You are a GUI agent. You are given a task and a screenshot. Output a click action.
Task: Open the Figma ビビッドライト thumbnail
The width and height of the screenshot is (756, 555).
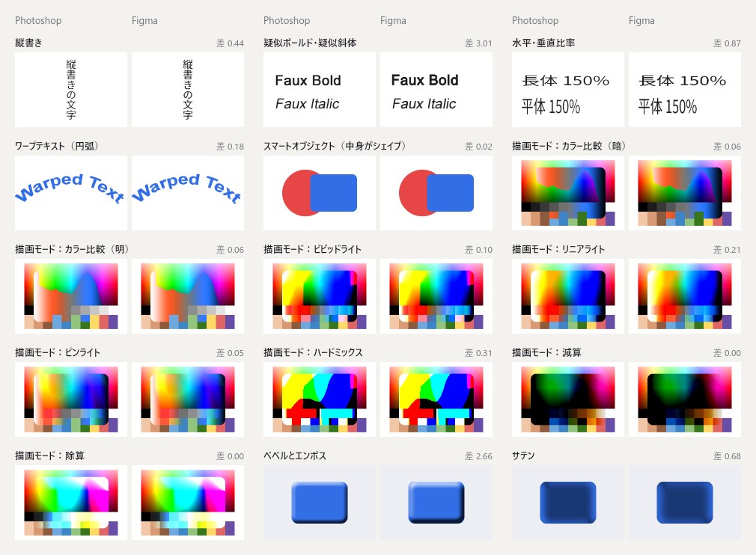[x=436, y=295]
